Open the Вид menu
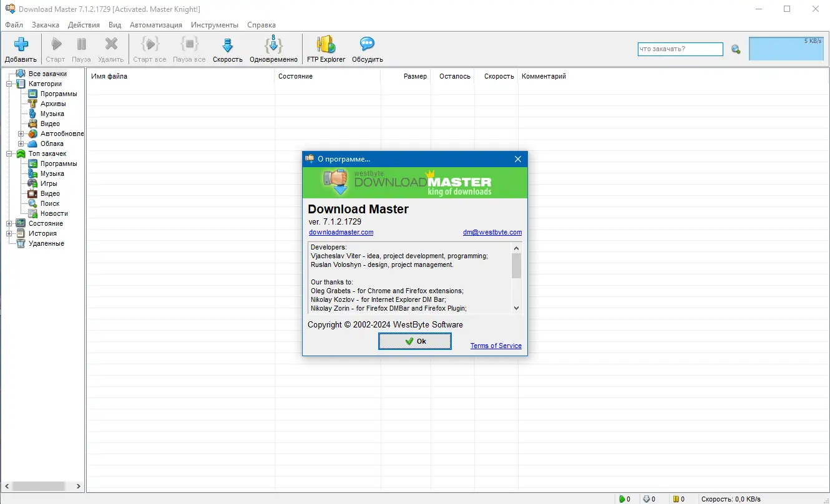Viewport: 830px width, 504px height. (x=115, y=25)
